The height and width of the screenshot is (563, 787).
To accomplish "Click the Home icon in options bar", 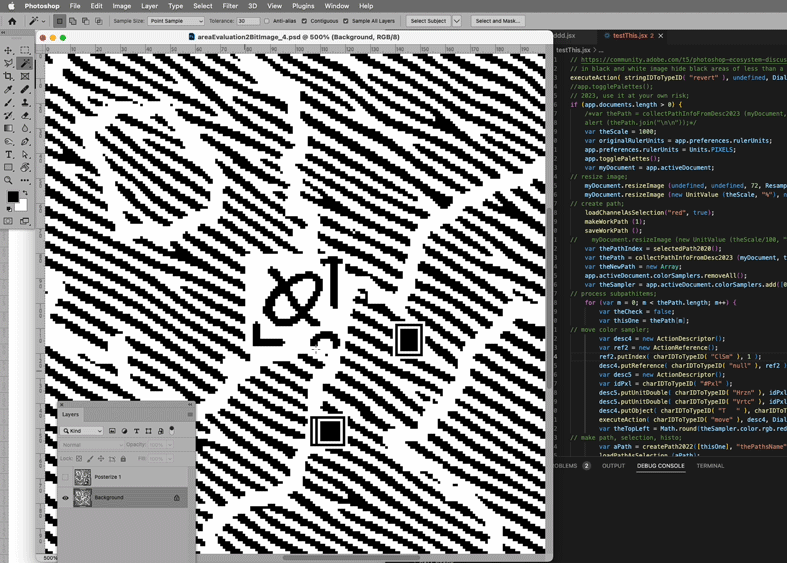I will pos(12,21).
